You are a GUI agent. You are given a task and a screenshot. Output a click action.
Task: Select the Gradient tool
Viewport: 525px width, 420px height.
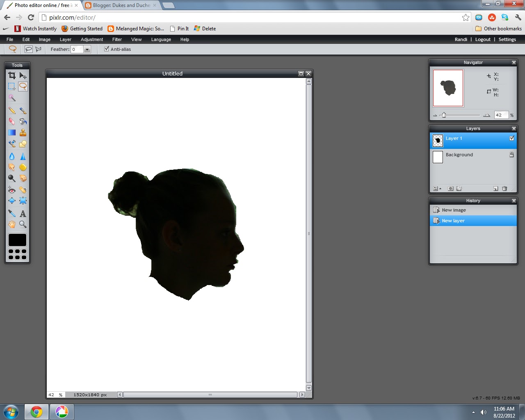point(11,132)
